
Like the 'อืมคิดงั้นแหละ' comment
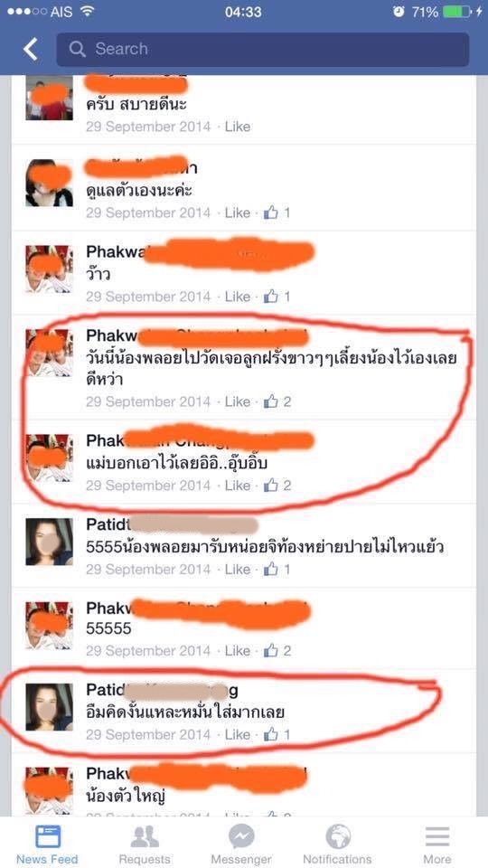[x=238, y=734]
